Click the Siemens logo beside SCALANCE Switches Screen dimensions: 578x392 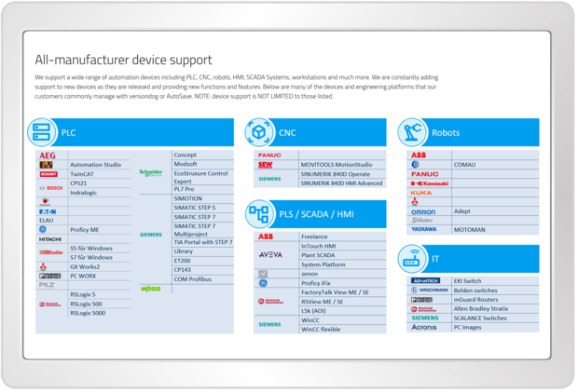[425, 318]
